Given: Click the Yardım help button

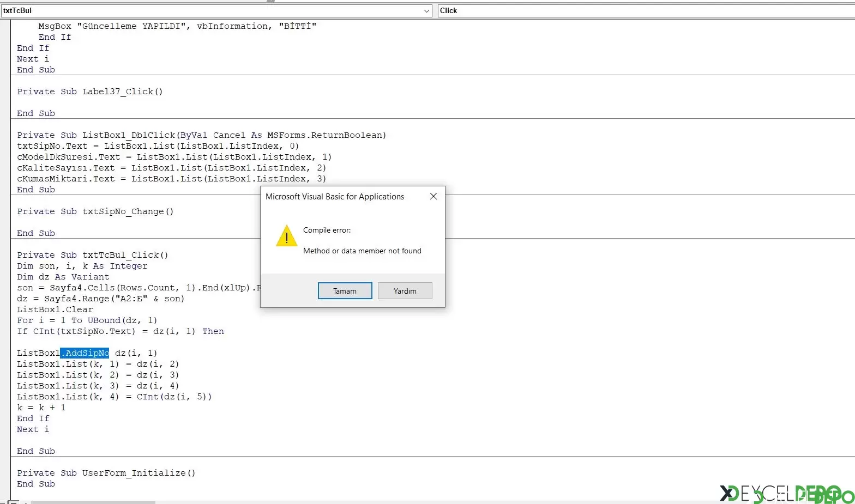Looking at the screenshot, I should (x=405, y=291).
